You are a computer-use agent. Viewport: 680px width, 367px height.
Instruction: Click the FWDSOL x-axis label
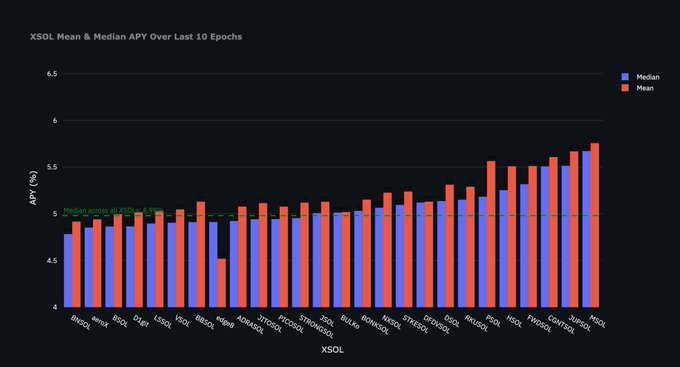pyautogui.click(x=539, y=324)
